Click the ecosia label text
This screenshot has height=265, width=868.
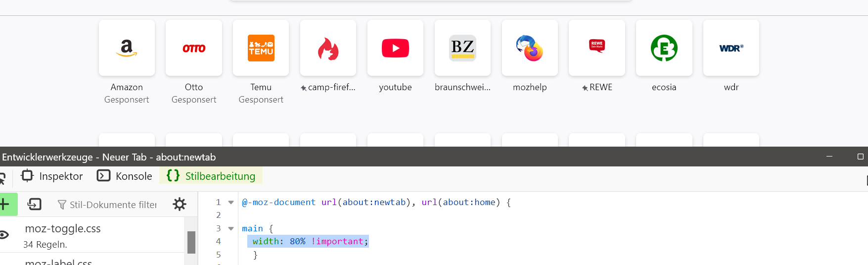pyautogui.click(x=664, y=87)
